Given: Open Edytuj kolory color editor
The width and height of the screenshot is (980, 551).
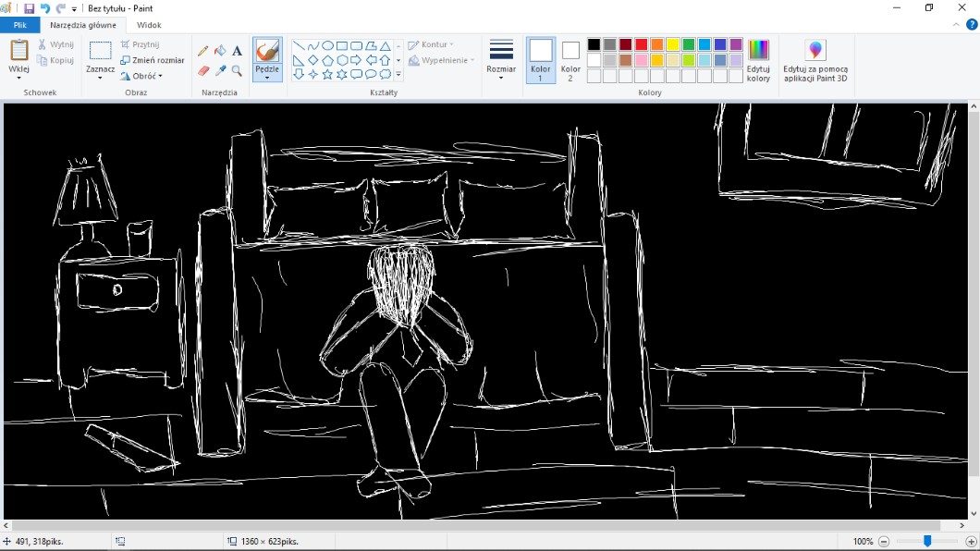Looking at the screenshot, I should coord(758,61).
